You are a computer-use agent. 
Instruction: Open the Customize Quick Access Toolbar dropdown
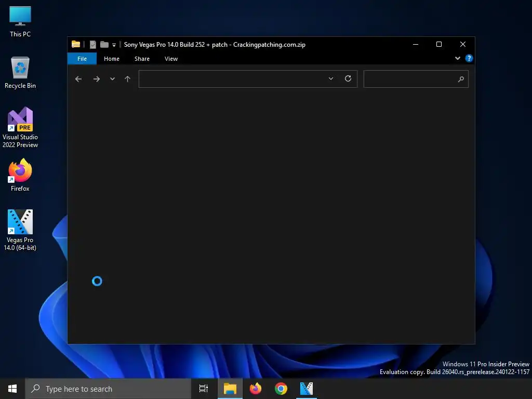pos(114,45)
